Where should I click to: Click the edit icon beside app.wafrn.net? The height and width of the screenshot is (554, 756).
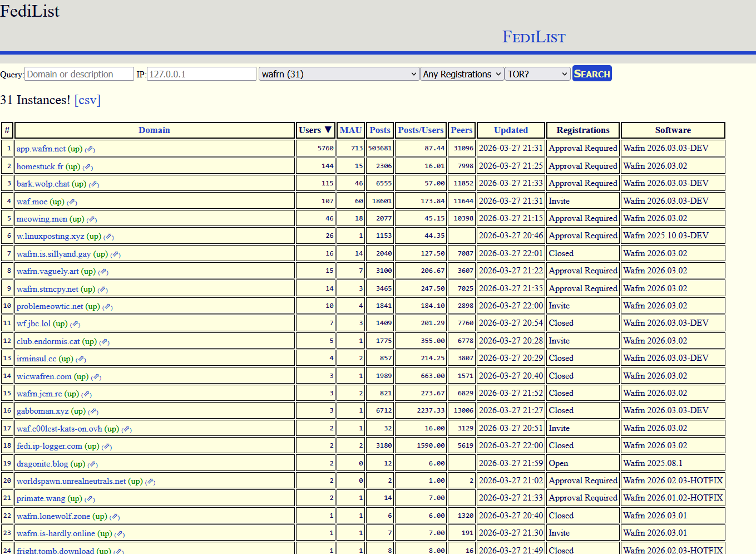coord(90,149)
